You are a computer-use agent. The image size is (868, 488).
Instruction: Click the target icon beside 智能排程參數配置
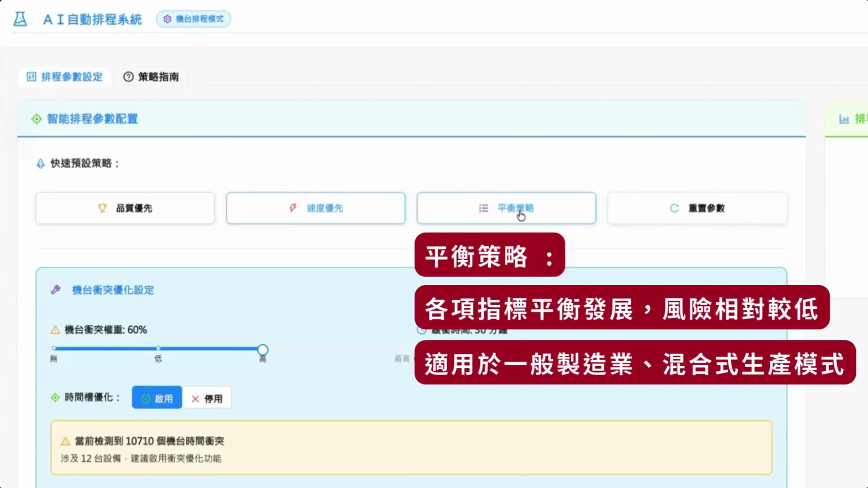tap(36, 119)
